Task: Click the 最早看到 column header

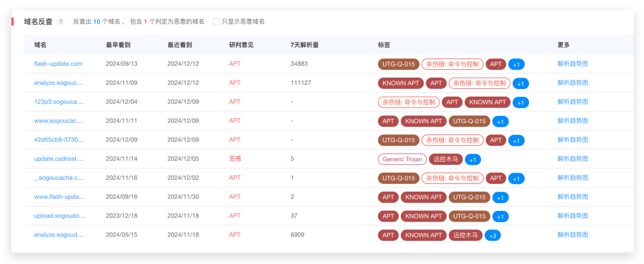Action: (x=118, y=45)
